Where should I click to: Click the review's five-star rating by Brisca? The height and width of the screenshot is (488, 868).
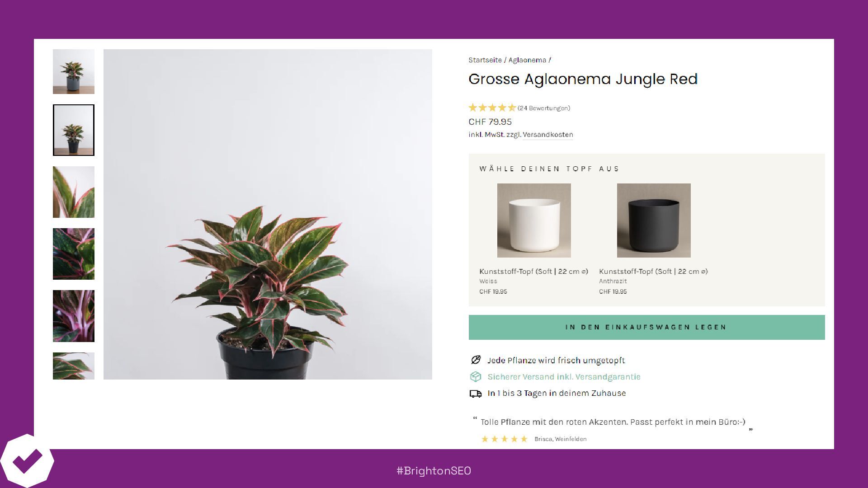tap(505, 439)
